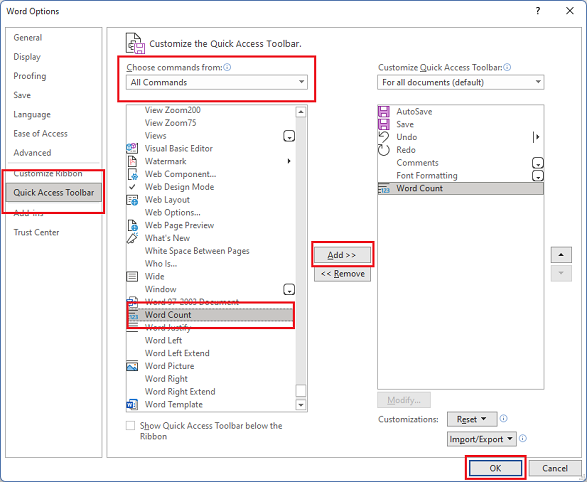Screen dimensions: 587x482
Task: Open the Proofing options category
Action: tap(54, 76)
